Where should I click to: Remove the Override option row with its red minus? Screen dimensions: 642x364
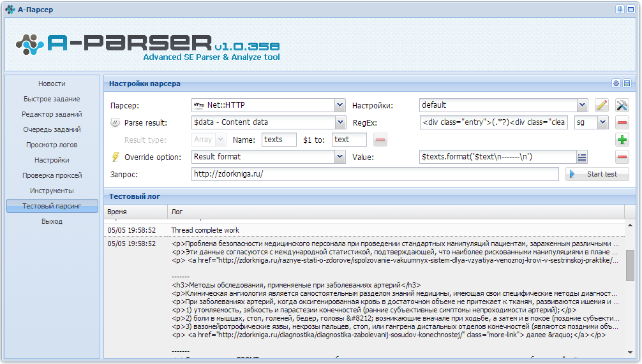point(622,157)
